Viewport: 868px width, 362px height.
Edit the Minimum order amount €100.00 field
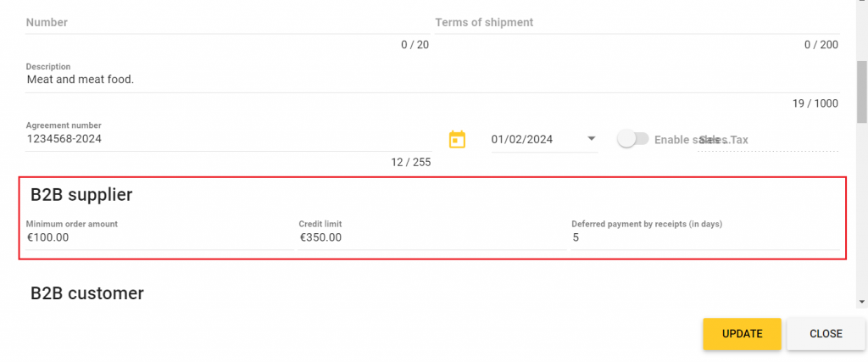(157, 238)
